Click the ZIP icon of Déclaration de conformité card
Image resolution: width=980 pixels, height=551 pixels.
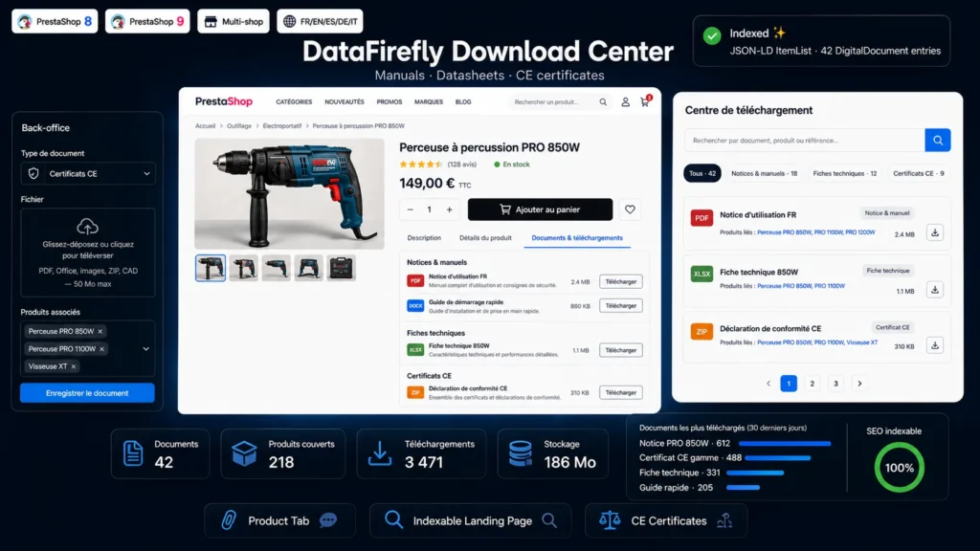point(702,331)
